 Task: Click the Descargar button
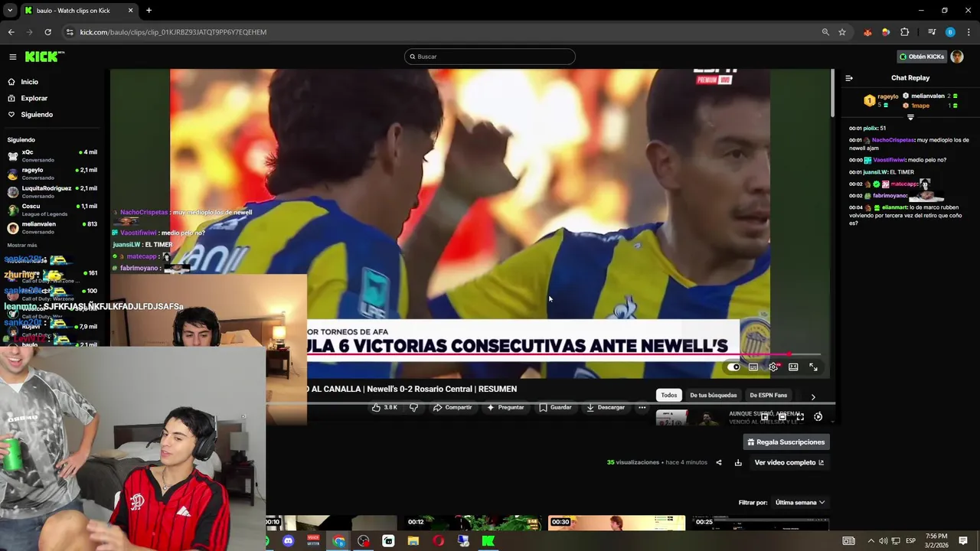[606, 408]
